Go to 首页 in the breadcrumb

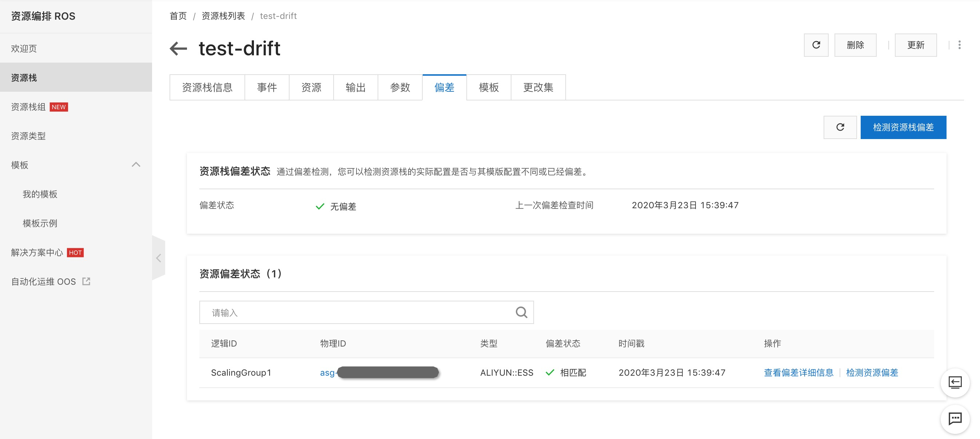pyautogui.click(x=178, y=16)
